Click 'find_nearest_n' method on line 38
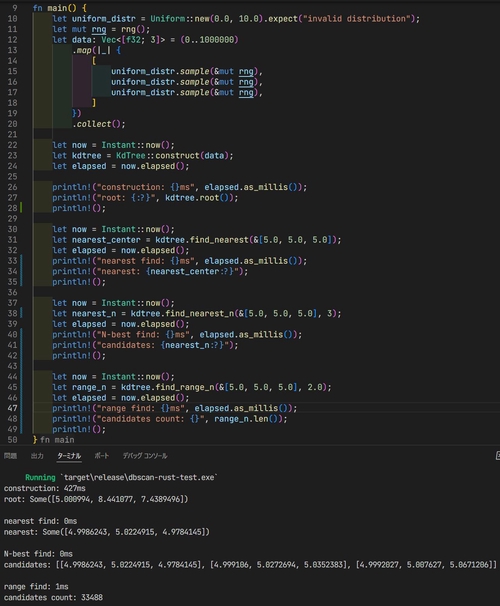The height and width of the screenshot is (606, 500). 199,314
